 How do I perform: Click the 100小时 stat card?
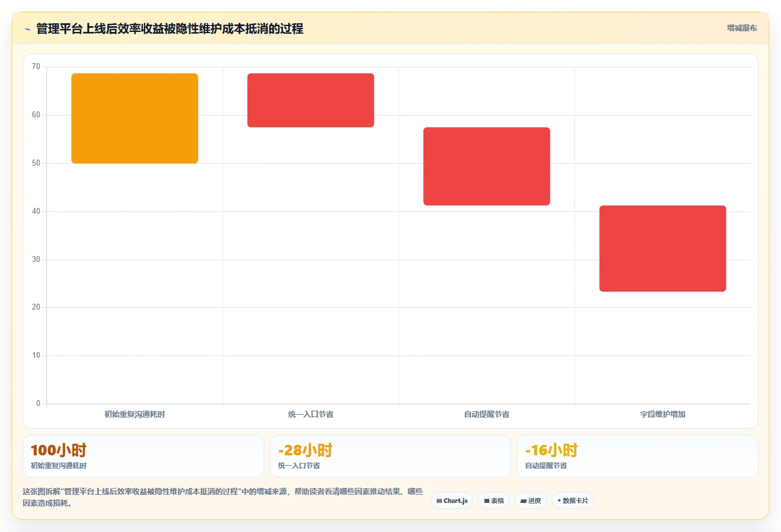pyautogui.click(x=143, y=456)
